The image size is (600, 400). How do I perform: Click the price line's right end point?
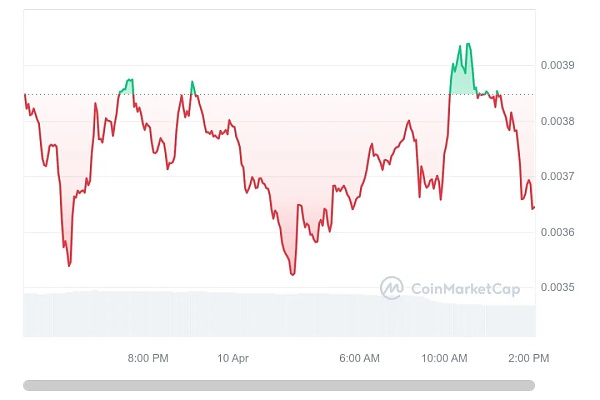pos(533,208)
